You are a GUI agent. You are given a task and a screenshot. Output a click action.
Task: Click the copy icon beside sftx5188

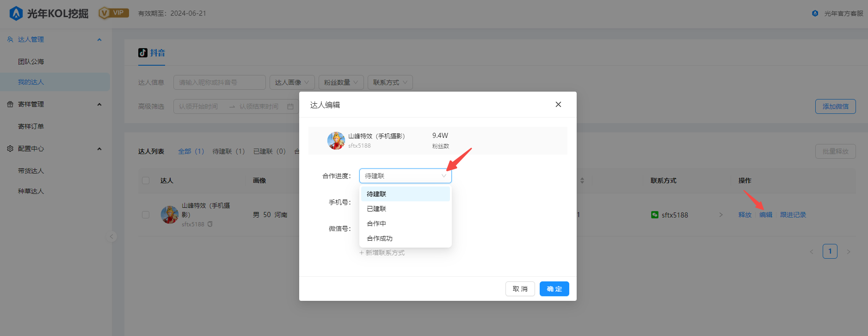pos(210,224)
